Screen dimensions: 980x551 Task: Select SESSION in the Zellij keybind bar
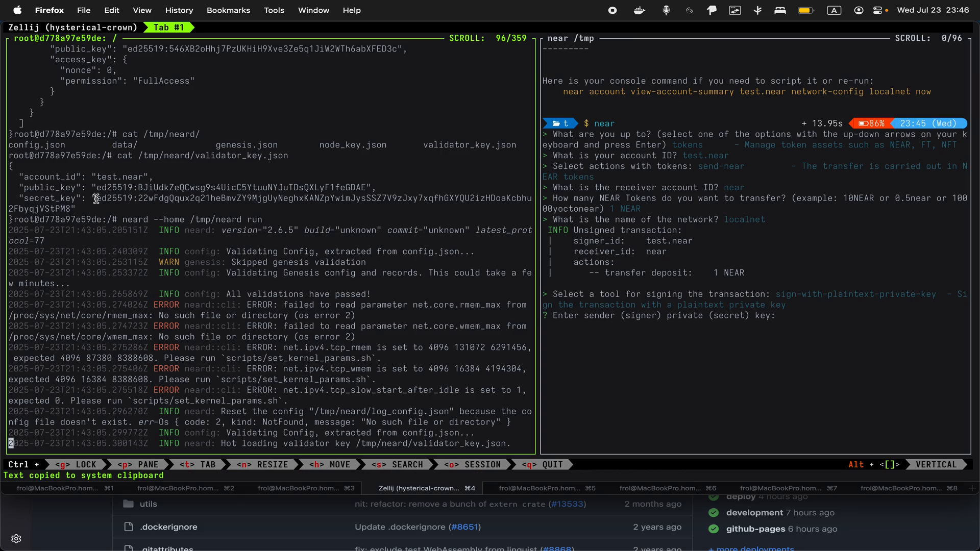point(473,464)
